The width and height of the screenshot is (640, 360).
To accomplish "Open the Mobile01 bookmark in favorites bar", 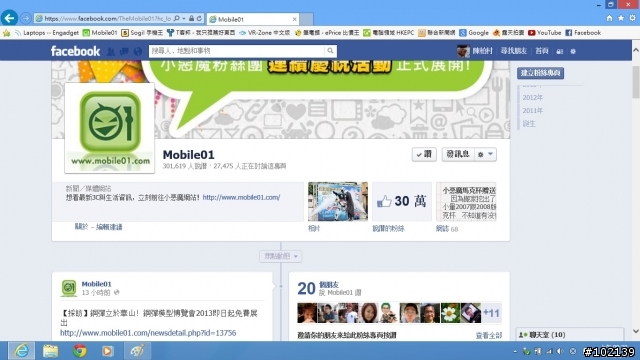I will point(100,33).
